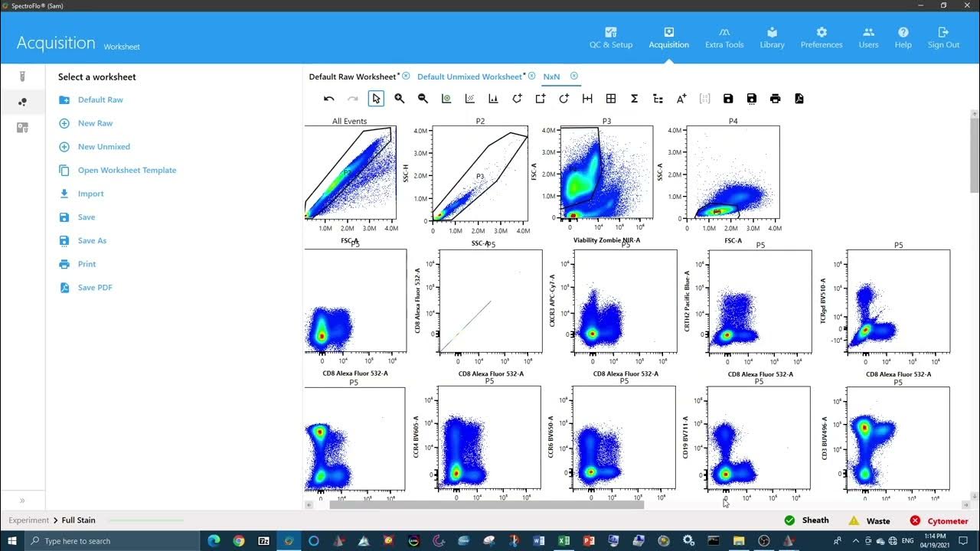
Task: Click the Experiment breadcrumb in status bar
Action: tap(29, 520)
